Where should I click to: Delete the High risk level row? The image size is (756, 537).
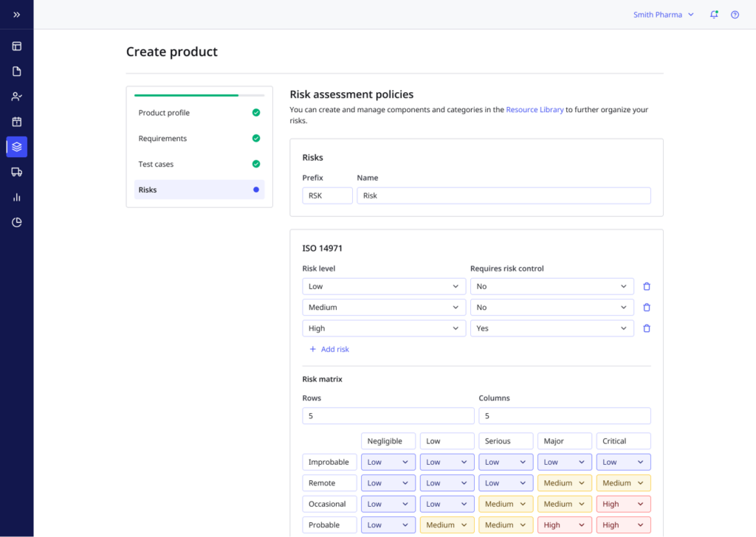coord(647,328)
